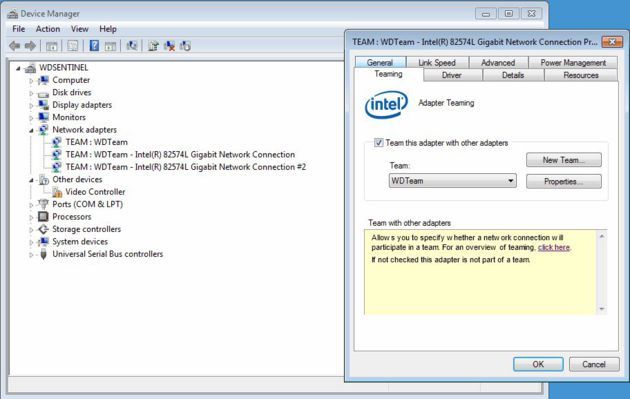Image resolution: width=630 pixels, height=399 pixels.
Task: Click the Processors category icon
Action: 43,217
